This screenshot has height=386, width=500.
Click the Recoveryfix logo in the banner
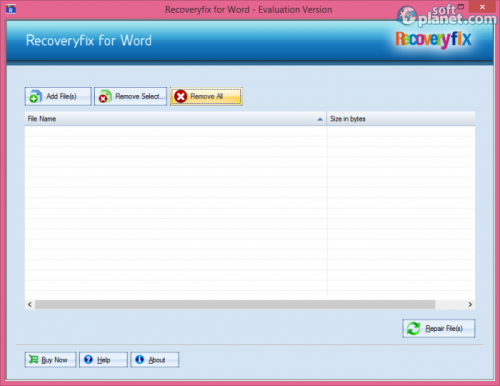click(433, 40)
